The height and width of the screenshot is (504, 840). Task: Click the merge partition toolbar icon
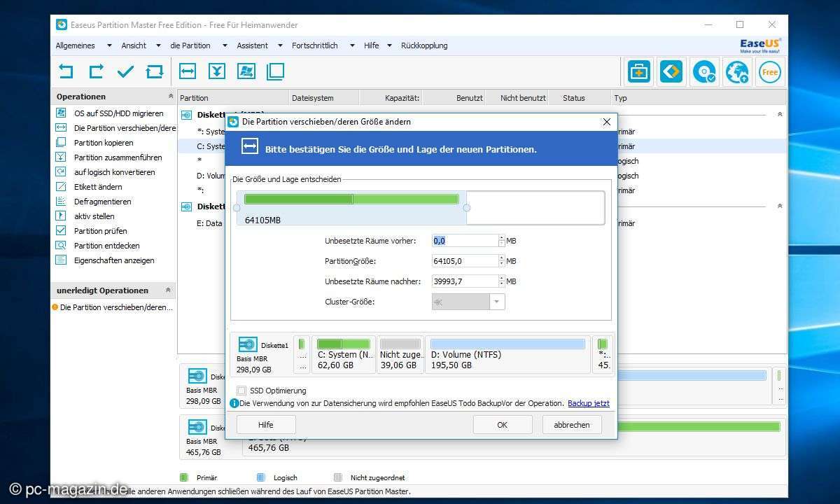point(217,71)
